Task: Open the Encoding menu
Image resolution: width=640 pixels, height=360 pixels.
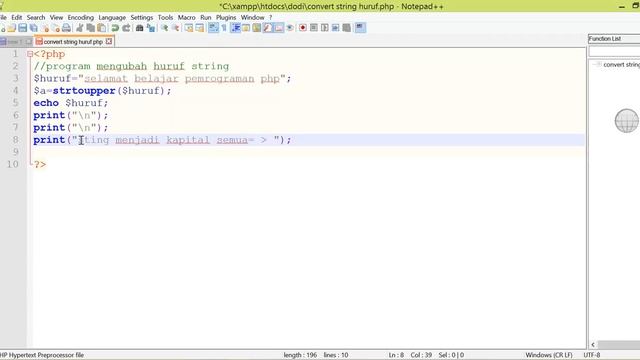Action: point(80,18)
